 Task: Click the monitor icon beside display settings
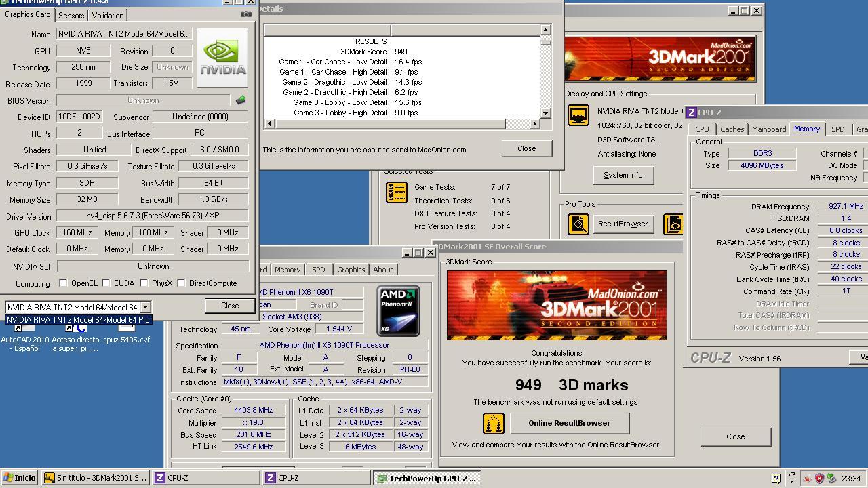(578, 115)
